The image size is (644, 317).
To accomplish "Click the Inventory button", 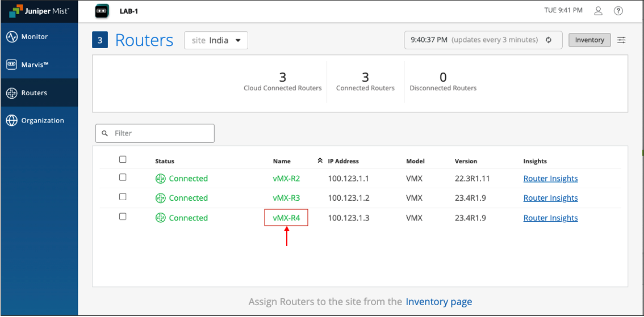I will pyautogui.click(x=589, y=40).
